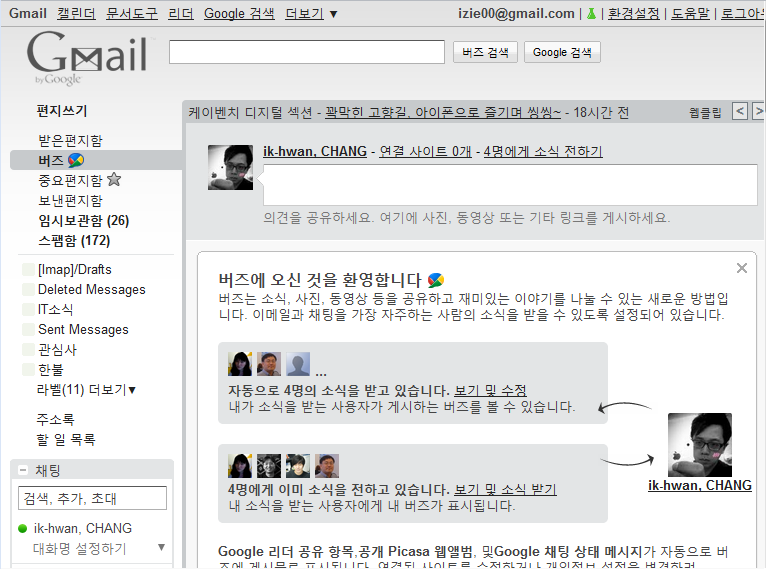Click color square of 한불 label

pyautogui.click(x=28, y=370)
